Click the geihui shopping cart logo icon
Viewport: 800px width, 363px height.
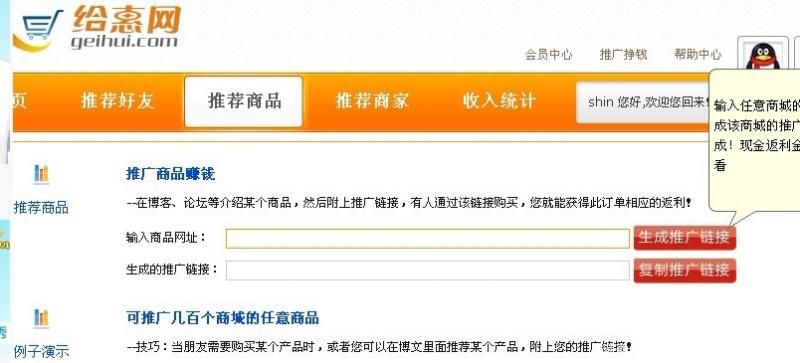coord(37,30)
